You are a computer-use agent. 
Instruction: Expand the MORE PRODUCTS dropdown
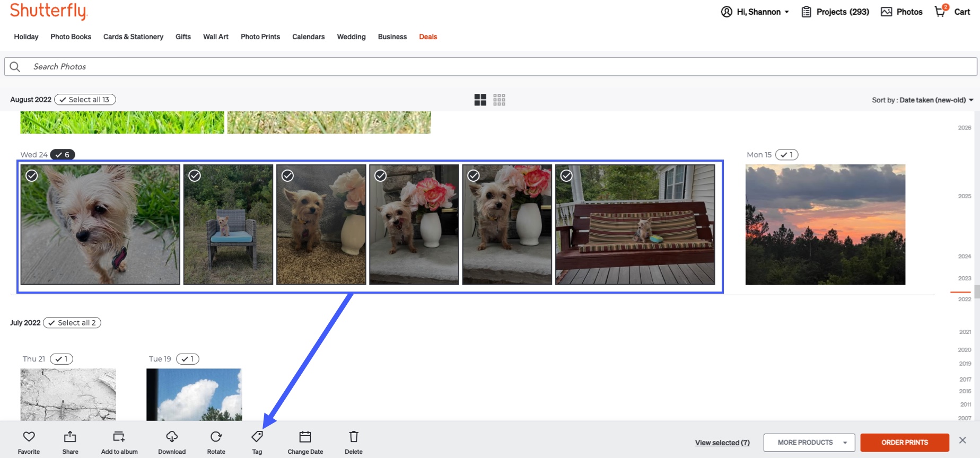coord(809,442)
